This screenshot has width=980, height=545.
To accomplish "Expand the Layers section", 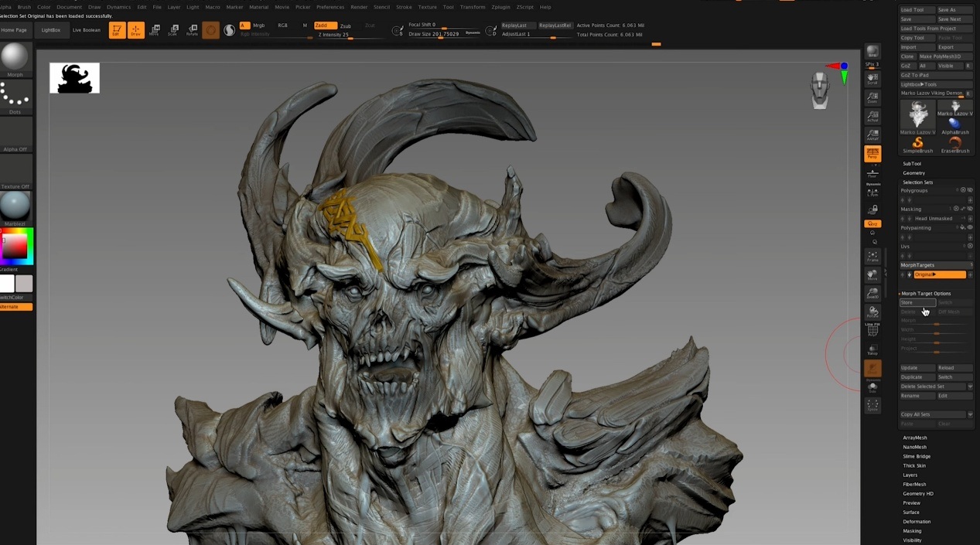I will pos(910,475).
